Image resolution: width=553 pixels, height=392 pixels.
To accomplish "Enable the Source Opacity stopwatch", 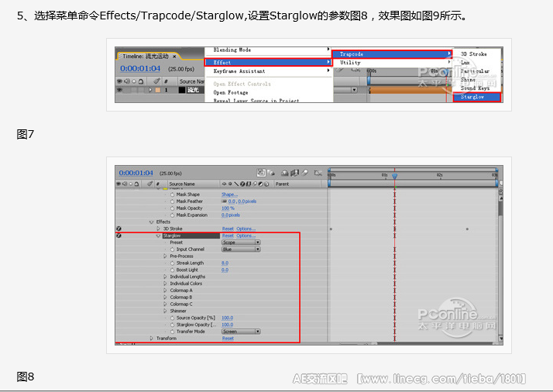I will [x=173, y=318].
